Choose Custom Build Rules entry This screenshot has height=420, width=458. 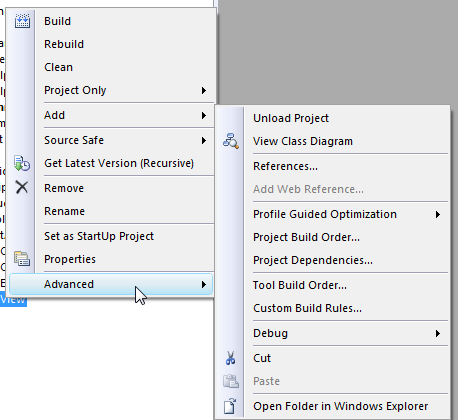click(x=307, y=308)
